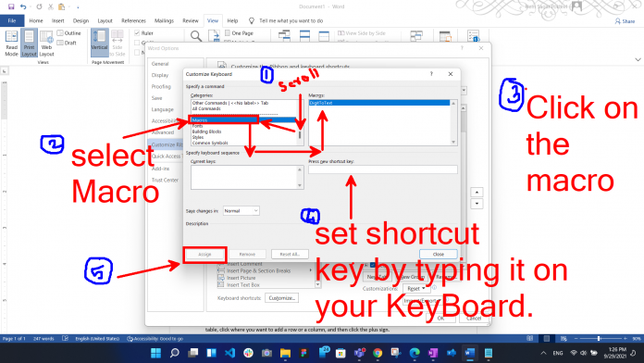644x363 pixels.
Task: Switch to Read Mode view
Action: pyautogui.click(x=11, y=43)
